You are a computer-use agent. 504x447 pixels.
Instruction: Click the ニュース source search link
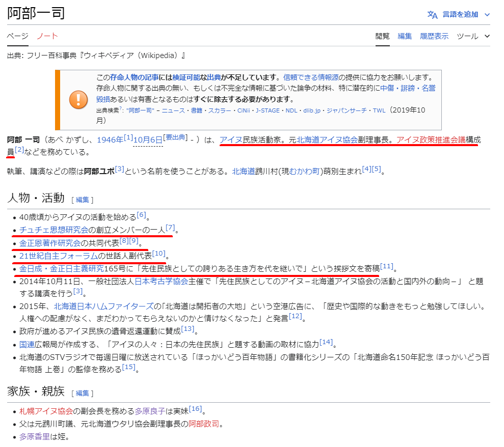click(x=173, y=111)
